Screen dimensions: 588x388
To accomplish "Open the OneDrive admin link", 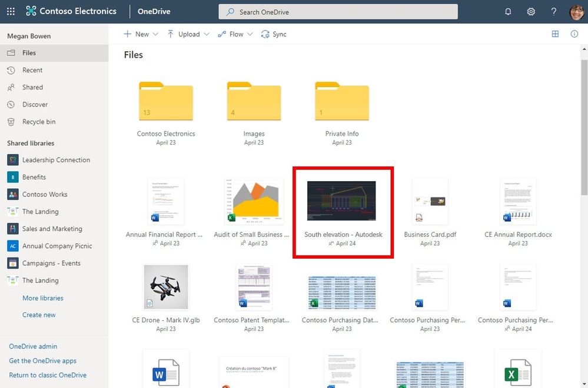I will click(33, 346).
